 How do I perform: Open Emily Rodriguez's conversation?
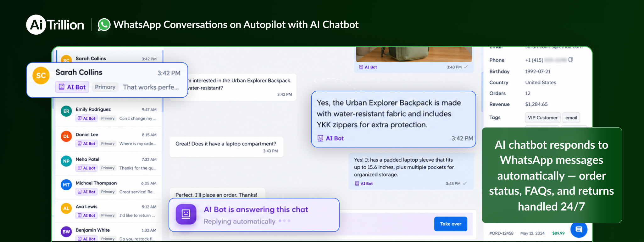click(109, 114)
